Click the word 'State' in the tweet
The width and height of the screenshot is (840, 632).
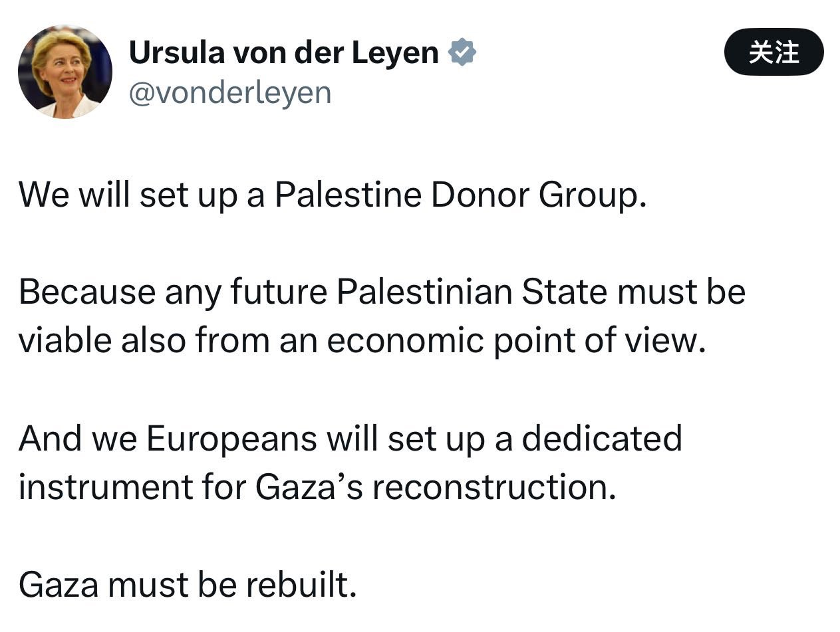(x=564, y=293)
